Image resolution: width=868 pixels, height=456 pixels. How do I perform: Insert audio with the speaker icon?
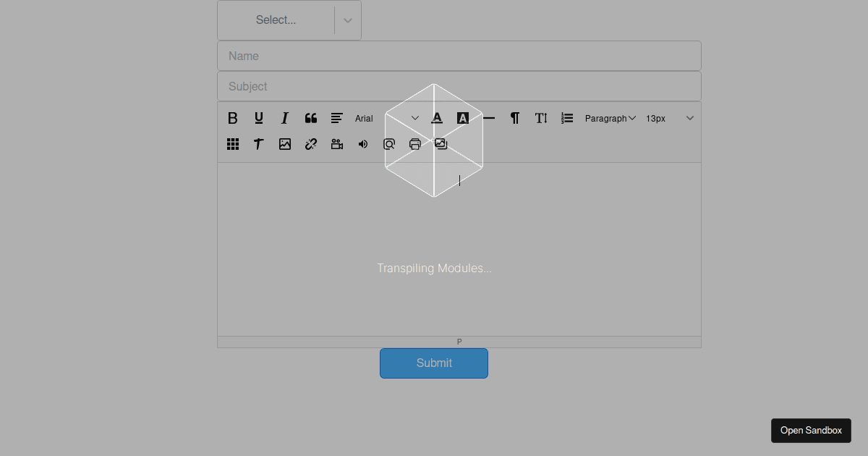[363, 144]
